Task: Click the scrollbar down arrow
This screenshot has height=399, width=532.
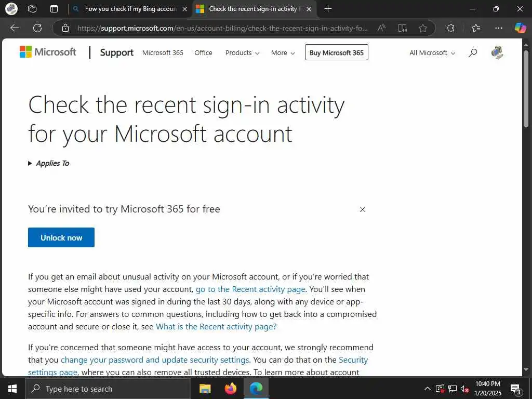Action: pyautogui.click(x=526, y=369)
